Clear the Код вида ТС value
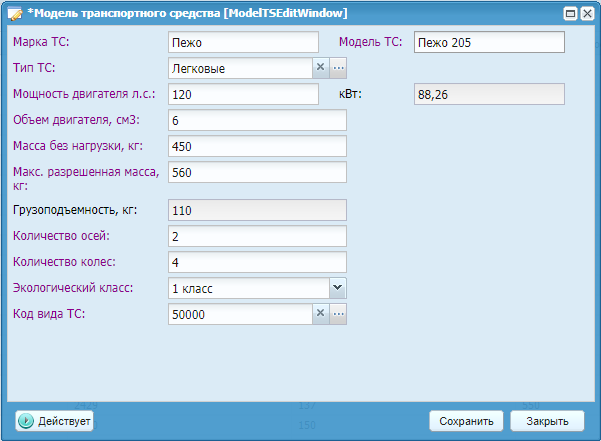The image size is (601, 441). pyautogui.click(x=321, y=314)
